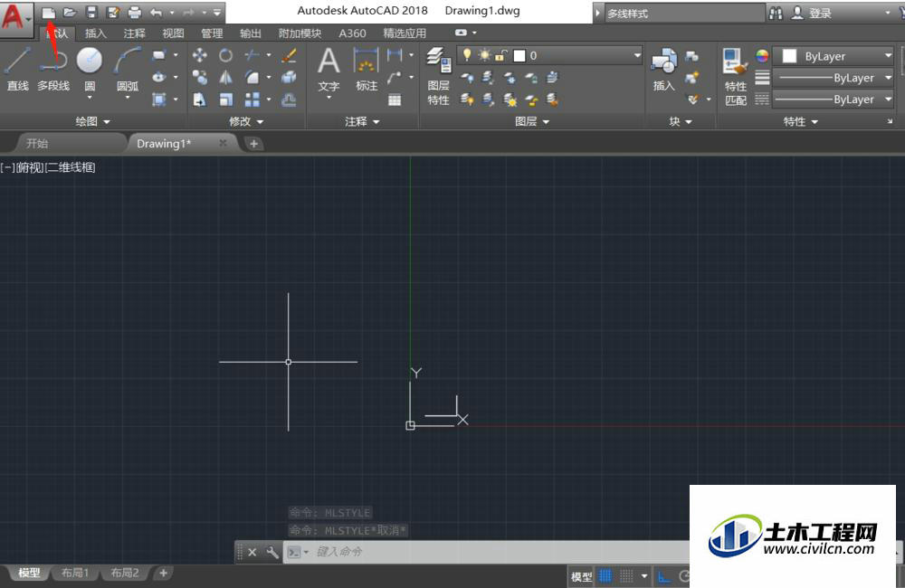Click the Save As icon in quick access toolbar
This screenshot has width=905, height=588.
point(113,12)
